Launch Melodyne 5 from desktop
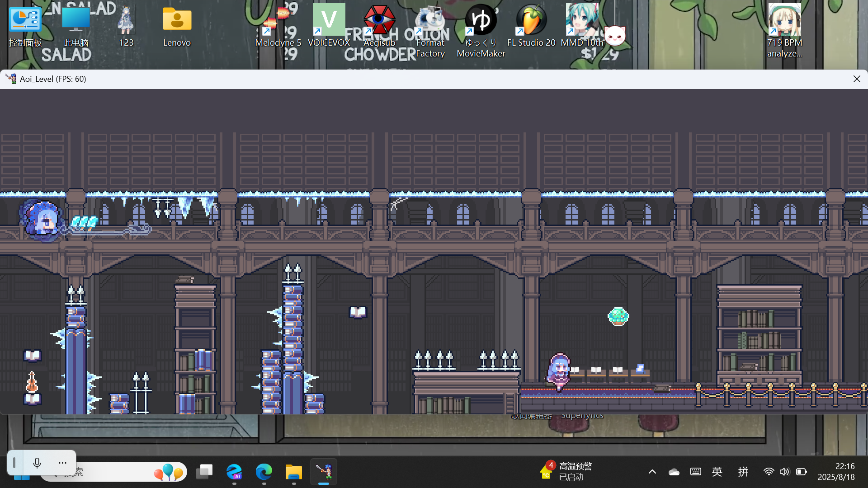Viewport: 868px width, 488px height. (278, 26)
